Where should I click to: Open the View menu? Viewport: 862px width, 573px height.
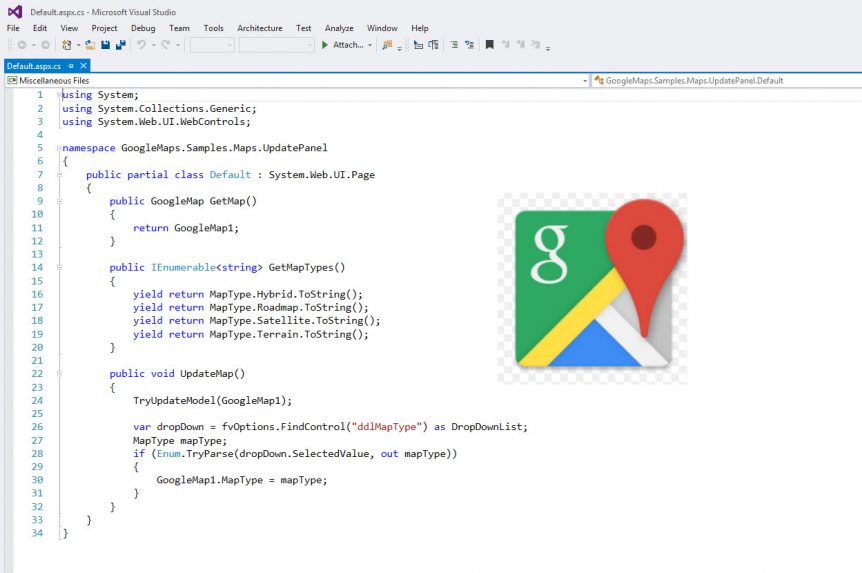[69, 28]
